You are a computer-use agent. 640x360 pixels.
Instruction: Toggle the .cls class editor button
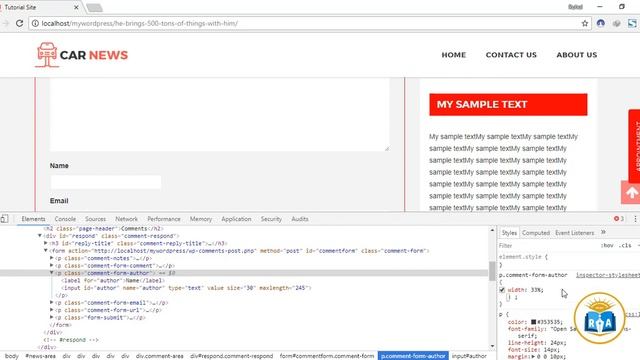625,245
